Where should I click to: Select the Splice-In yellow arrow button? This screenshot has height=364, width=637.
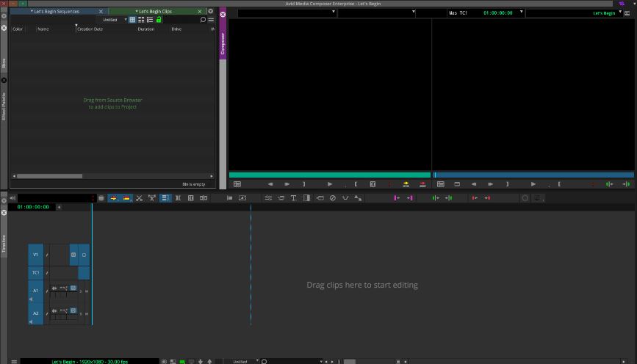406,184
